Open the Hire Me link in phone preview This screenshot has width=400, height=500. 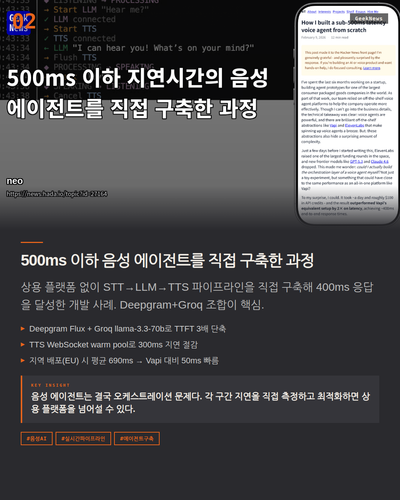tap(373, 12)
